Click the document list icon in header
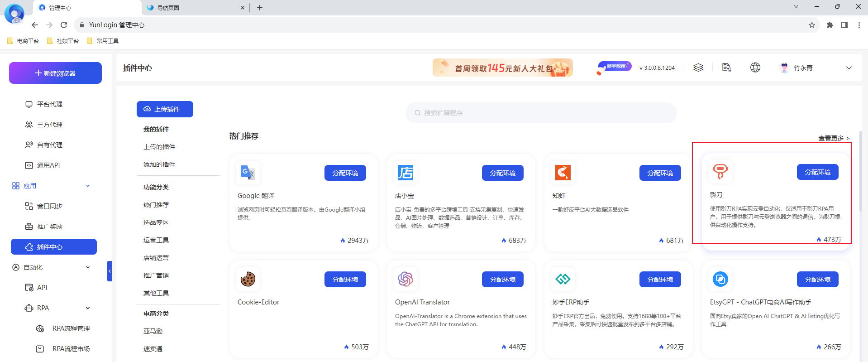The height and width of the screenshot is (362, 868). tap(727, 68)
